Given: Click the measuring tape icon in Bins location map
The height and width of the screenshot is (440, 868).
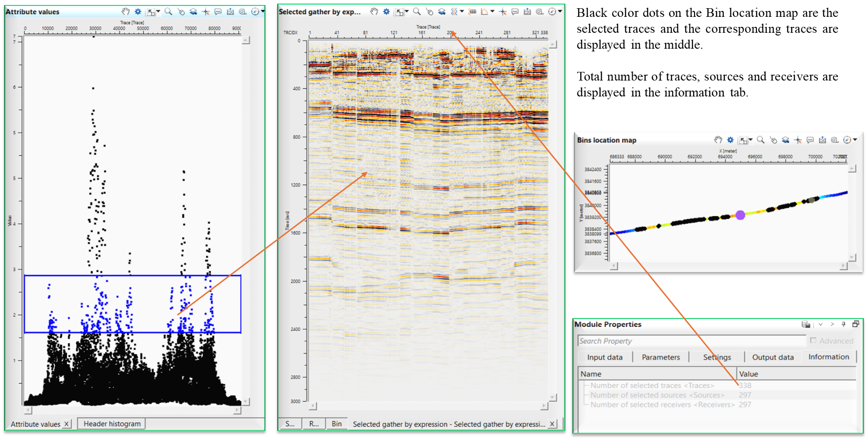Looking at the screenshot, I should (834, 140).
